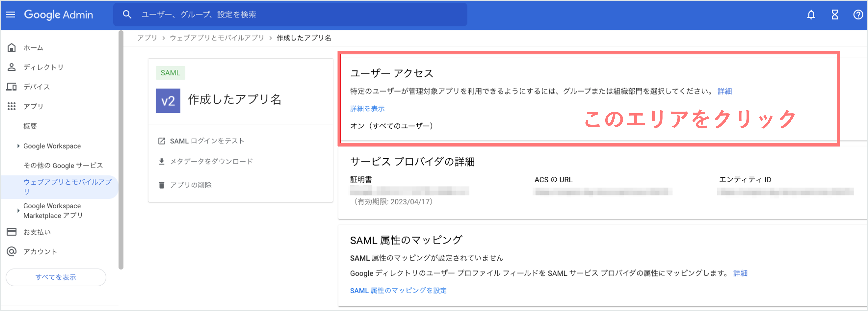This screenshot has height=311, width=868.
Task: Open the hamburger main menu
Action: (11, 15)
